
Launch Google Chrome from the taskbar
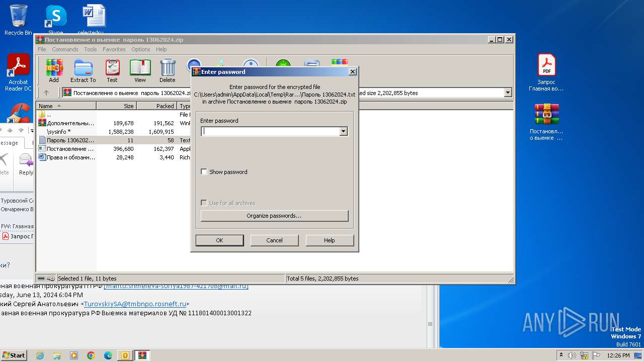click(91, 355)
